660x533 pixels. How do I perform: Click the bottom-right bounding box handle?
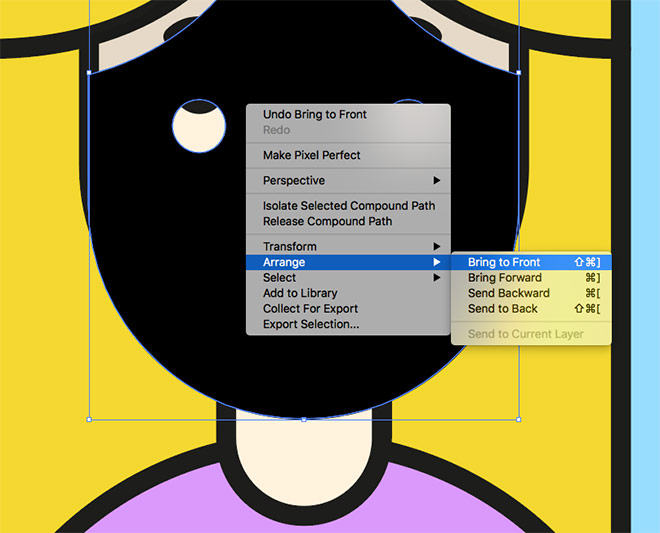[519, 420]
